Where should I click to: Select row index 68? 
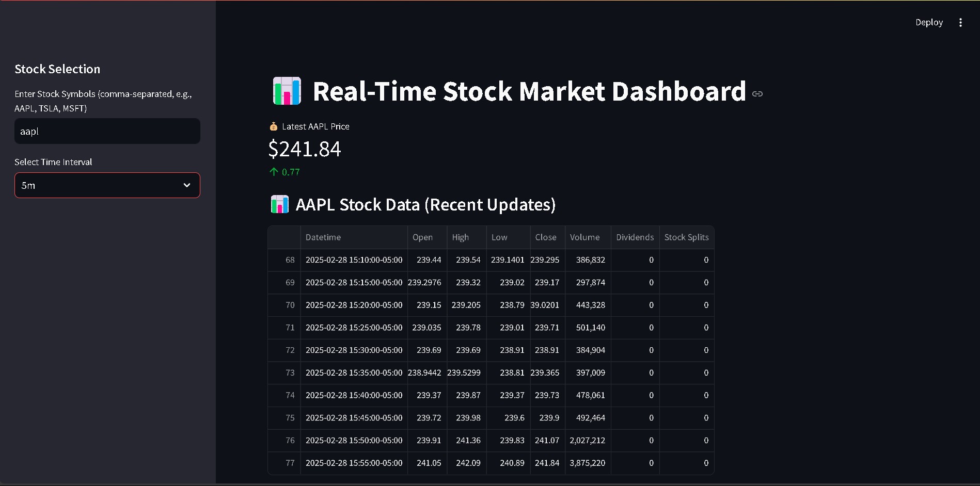[284, 260]
